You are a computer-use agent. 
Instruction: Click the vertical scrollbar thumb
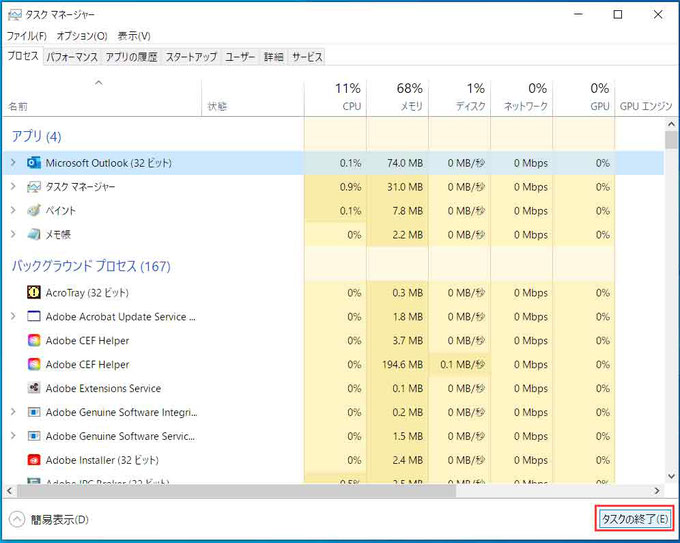(x=671, y=140)
